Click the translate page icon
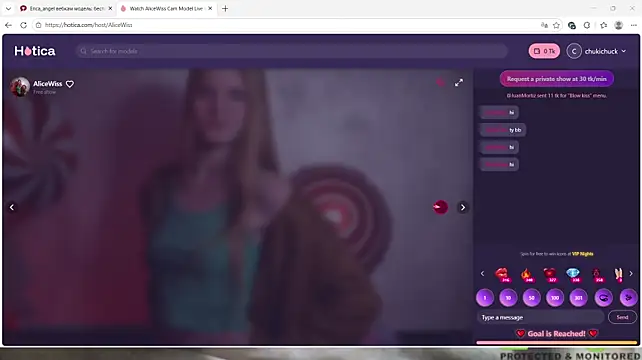Screen dimensions: 642x360 pyautogui.click(x=544, y=25)
